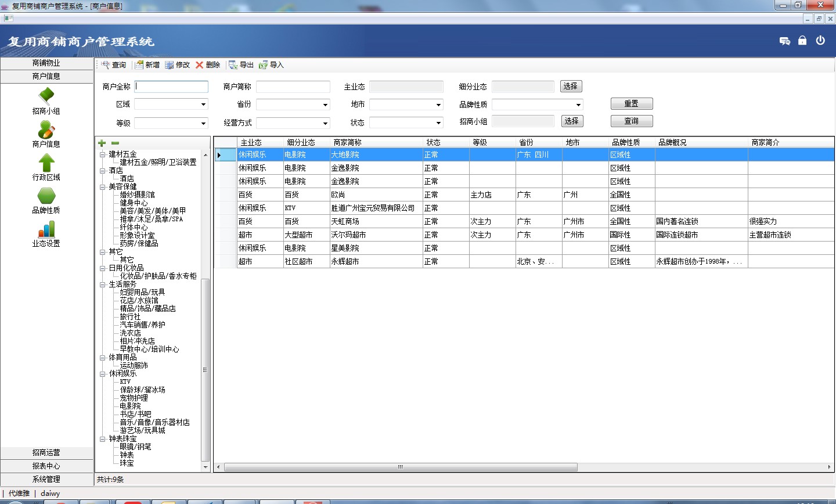Click 选择 button next to 招商小组
Image resolution: width=836 pixels, height=504 pixels.
point(572,121)
